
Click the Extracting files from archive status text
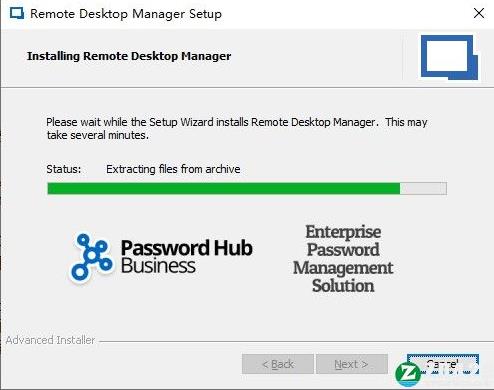click(173, 169)
